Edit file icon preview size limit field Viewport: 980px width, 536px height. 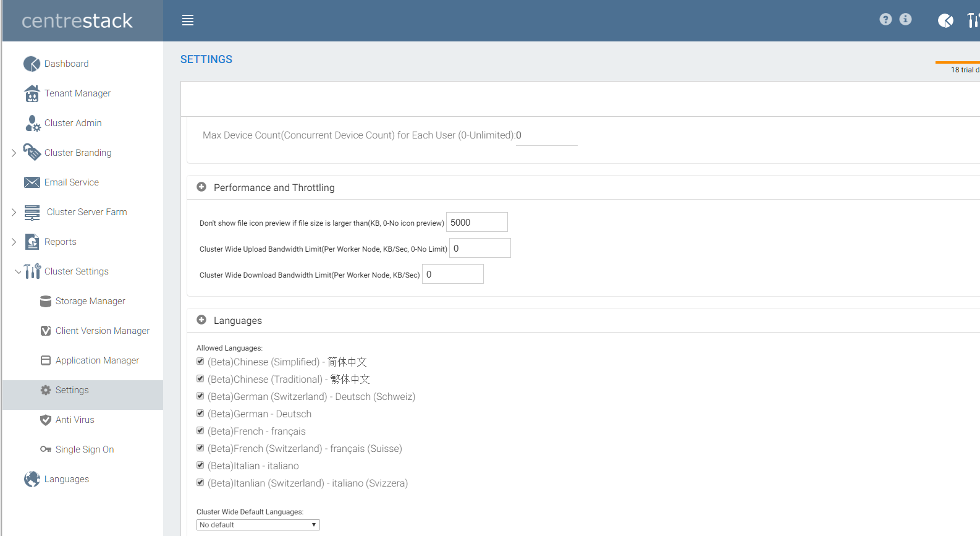click(x=477, y=222)
